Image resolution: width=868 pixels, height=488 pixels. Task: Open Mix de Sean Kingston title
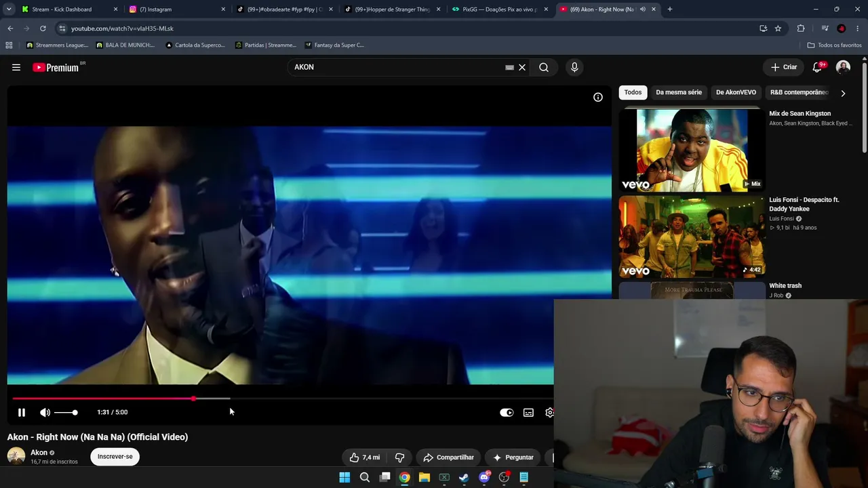click(x=800, y=113)
